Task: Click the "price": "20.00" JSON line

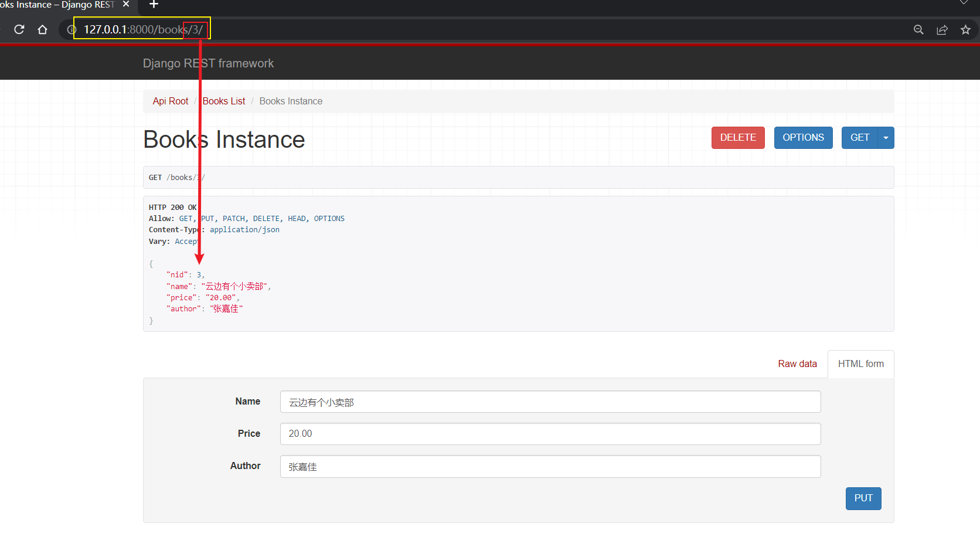Action: click(x=203, y=298)
